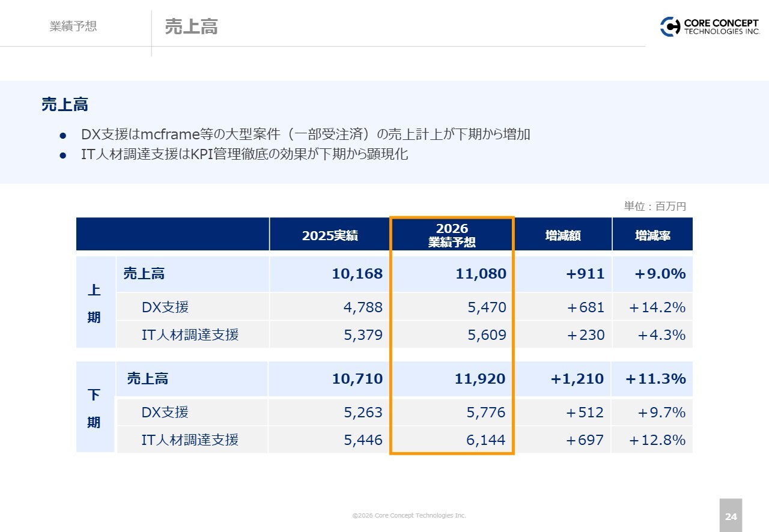Screen dimensions: 769x532
Task: Click the 単位：百万円 unit label
Action: pos(655,206)
